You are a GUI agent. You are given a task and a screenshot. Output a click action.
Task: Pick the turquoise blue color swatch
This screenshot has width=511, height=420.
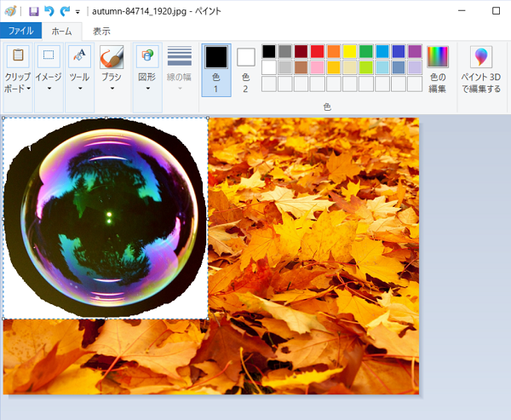pos(382,51)
